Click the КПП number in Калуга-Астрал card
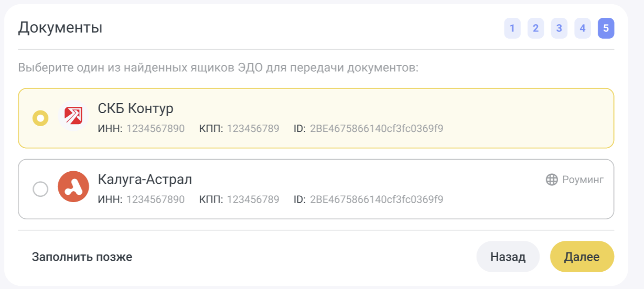The height and width of the screenshot is (289, 644). 253,199
